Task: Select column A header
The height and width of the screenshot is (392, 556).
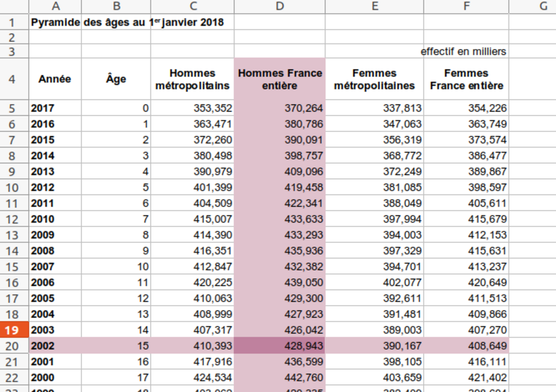Action: pos(55,6)
